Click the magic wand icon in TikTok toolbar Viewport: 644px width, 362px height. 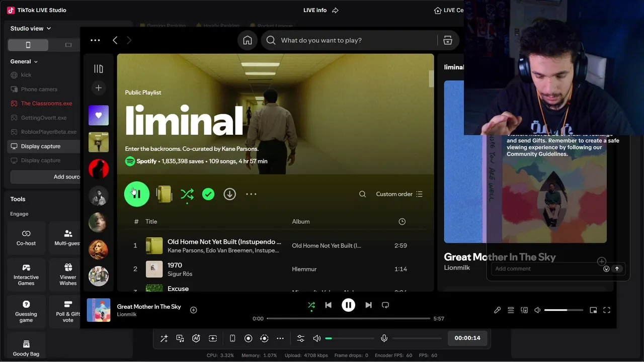tap(164, 338)
